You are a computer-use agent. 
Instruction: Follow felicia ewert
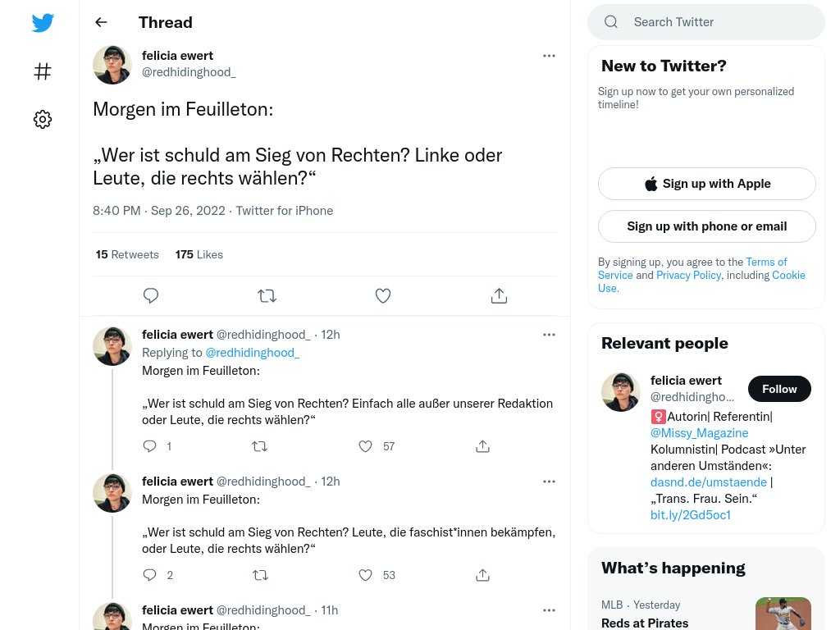pos(779,389)
